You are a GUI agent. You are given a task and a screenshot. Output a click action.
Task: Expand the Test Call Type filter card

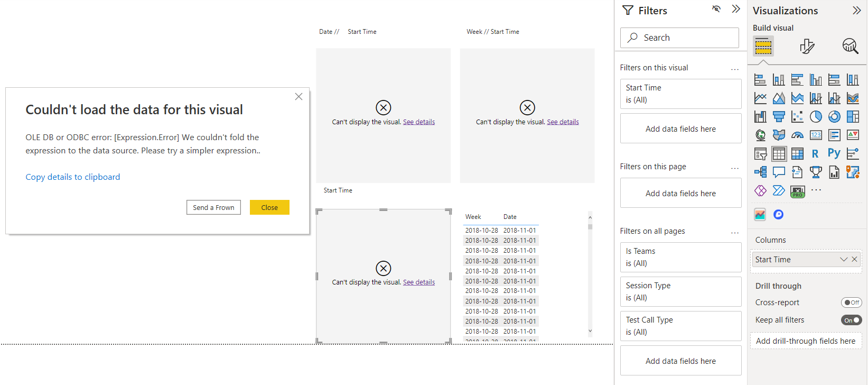click(680, 326)
